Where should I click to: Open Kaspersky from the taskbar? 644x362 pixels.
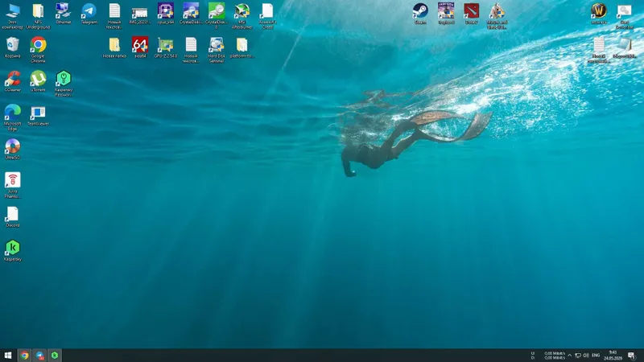pyautogui.click(x=55, y=356)
